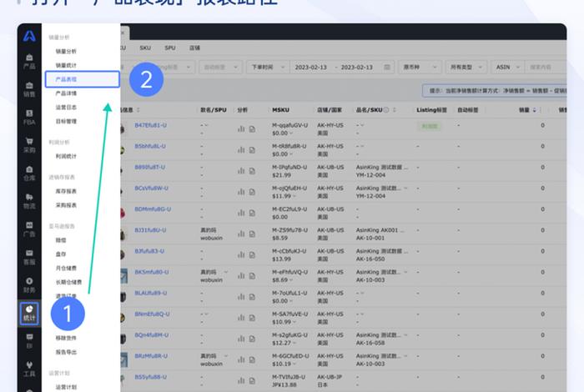Open 长期仓储费 in the menu
The width and height of the screenshot is (584, 392).
[69, 282]
